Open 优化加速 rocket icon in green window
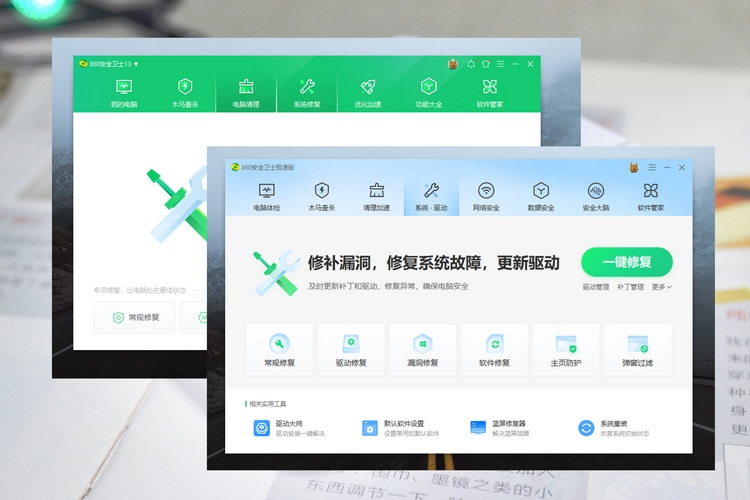 pyautogui.click(x=367, y=93)
